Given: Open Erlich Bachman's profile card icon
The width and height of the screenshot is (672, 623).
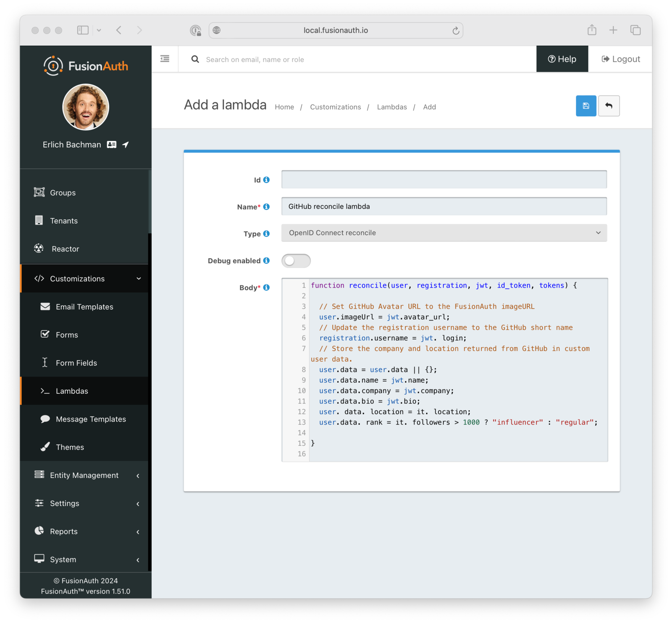Looking at the screenshot, I should click(x=111, y=144).
